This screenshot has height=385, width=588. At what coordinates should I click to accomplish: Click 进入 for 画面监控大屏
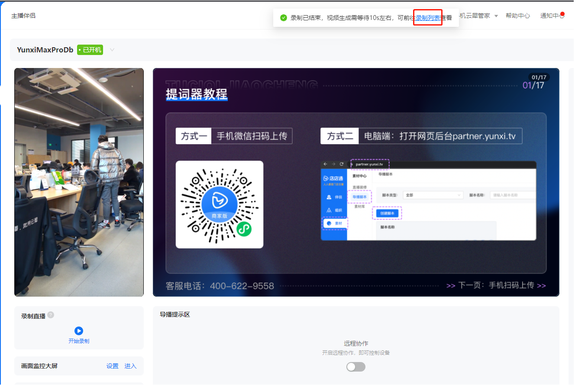130,366
